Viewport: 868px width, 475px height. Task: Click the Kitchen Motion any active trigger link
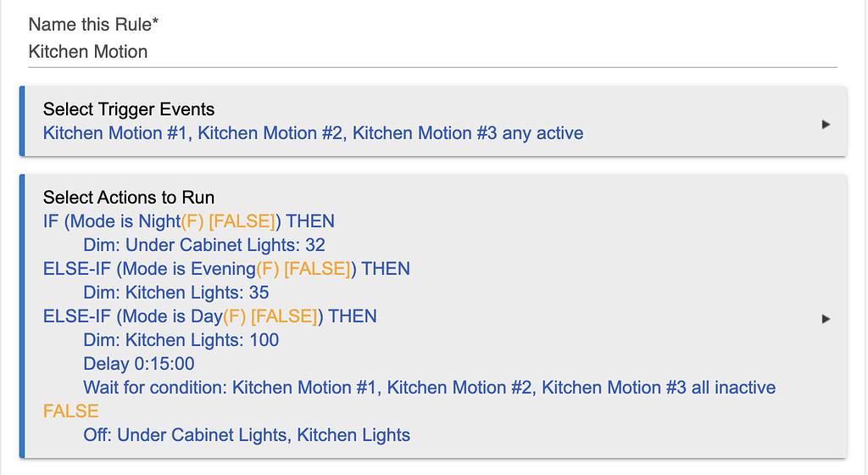pos(314,133)
